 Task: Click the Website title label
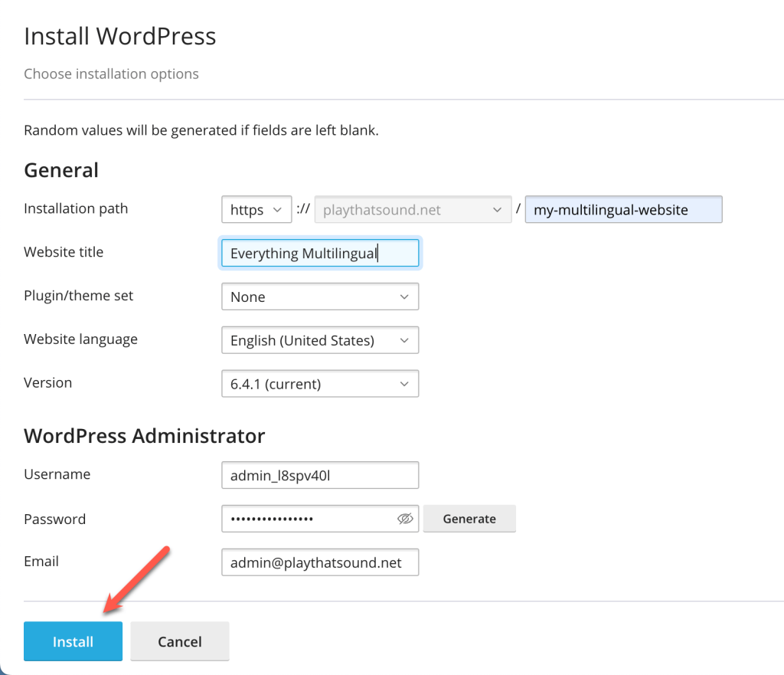[64, 251]
